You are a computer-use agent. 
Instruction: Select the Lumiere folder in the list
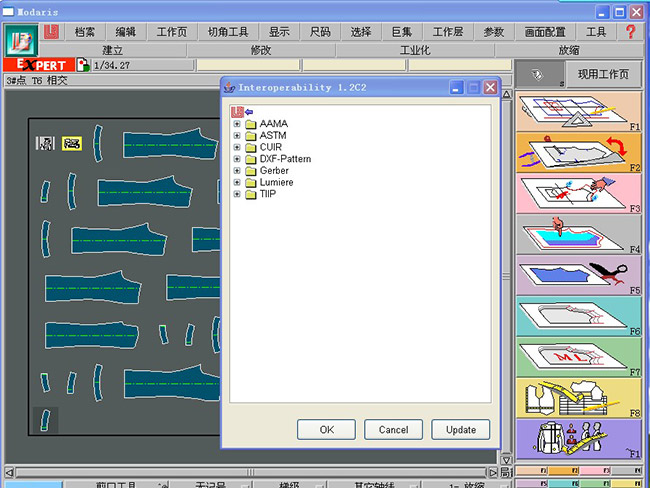tap(276, 183)
